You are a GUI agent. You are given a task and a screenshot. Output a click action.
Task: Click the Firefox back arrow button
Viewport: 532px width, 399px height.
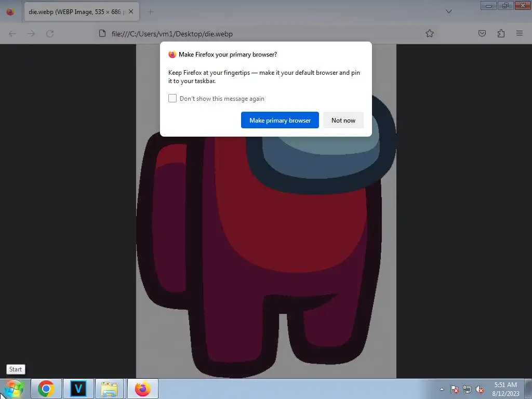(12, 34)
